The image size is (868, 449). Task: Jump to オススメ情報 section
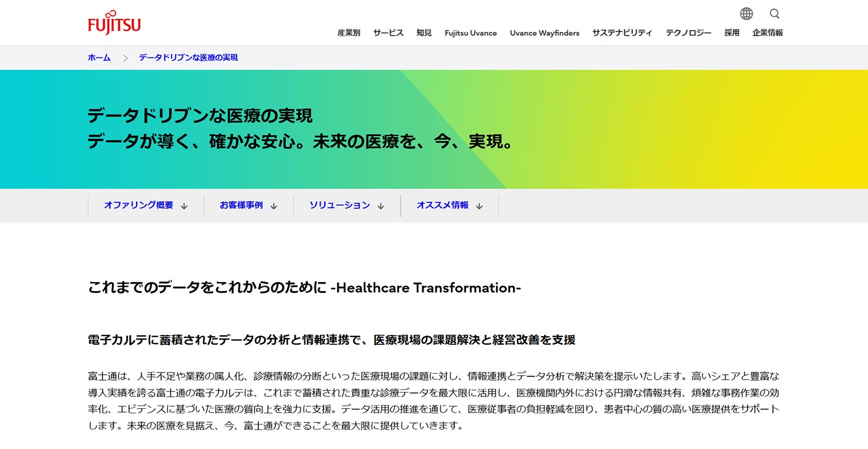pos(443,205)
